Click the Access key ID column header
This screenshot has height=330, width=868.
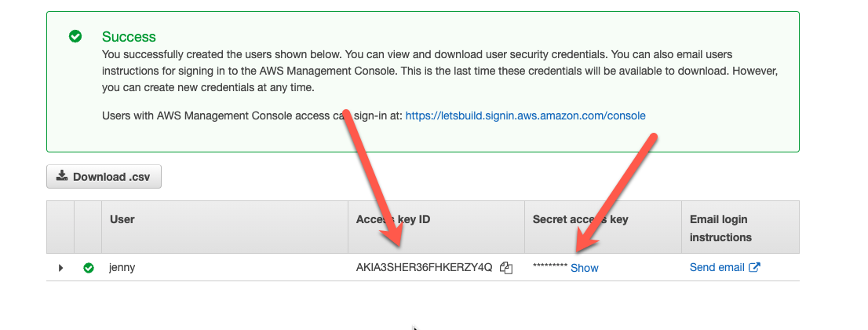[x=393, y=219]
